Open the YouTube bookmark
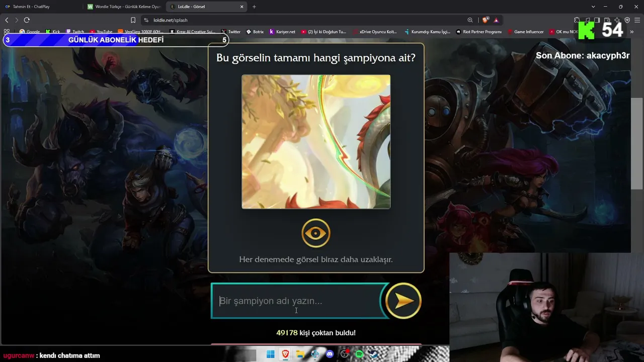This screenshot has height=362, width=644. point(101,32)
